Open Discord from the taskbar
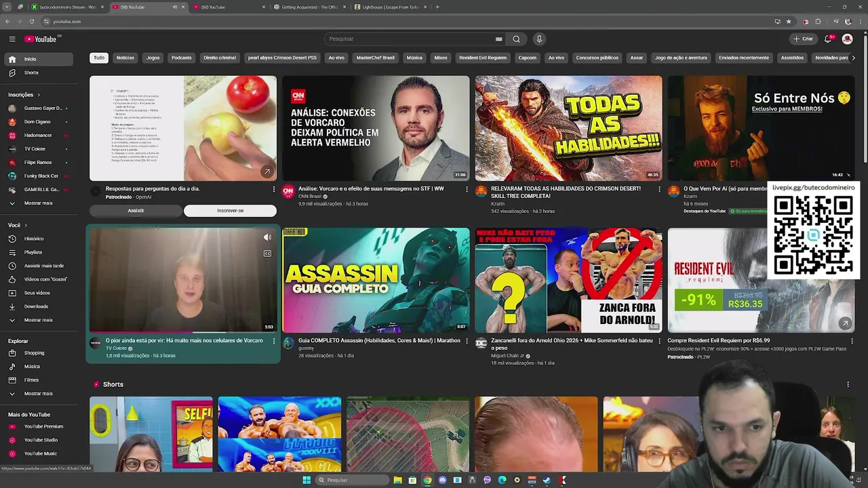The width and height of the screenshot is (868, 488). click(442, 480)
